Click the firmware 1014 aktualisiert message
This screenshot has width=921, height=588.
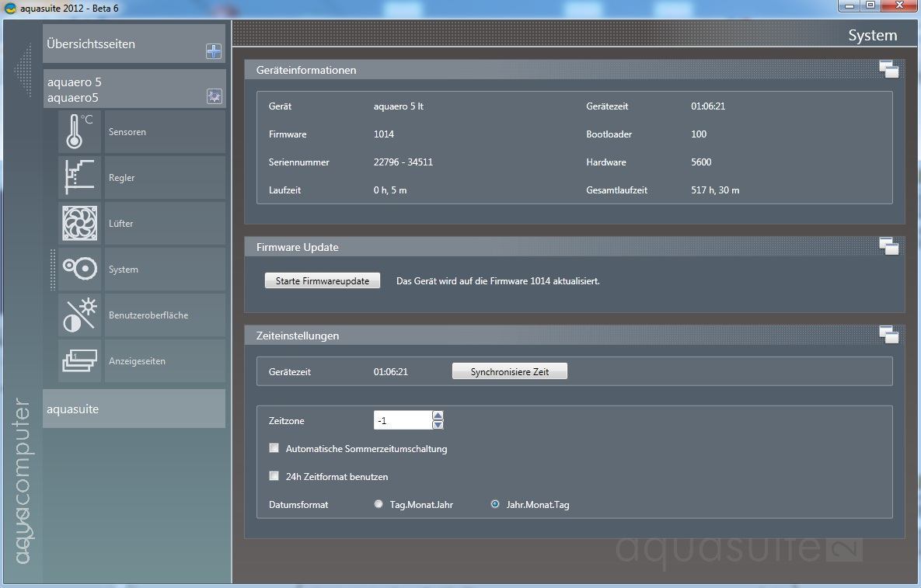pyautogui.click(x=498, y=281)
